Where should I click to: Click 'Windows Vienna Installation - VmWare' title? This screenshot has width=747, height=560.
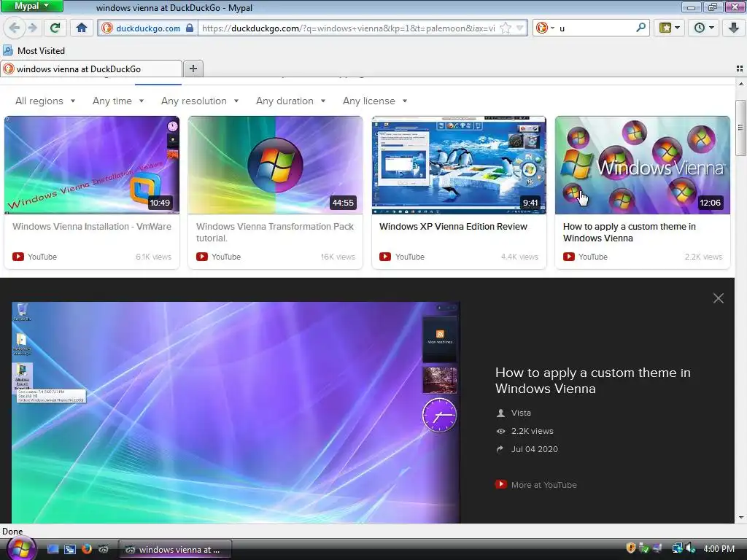tap(92, 227)
